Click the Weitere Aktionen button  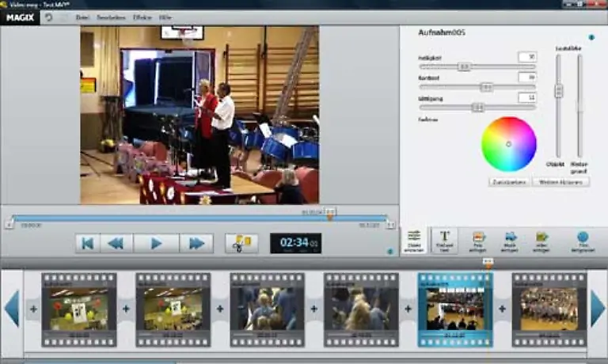tap(561, 181)
